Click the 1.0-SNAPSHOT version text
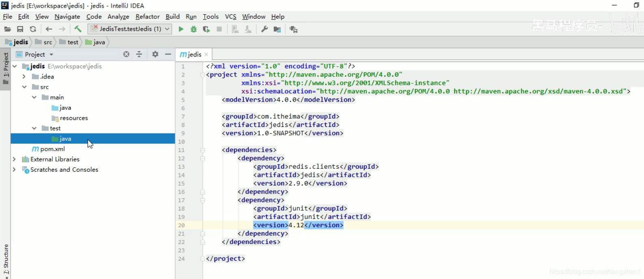 [x=281, y=133]
